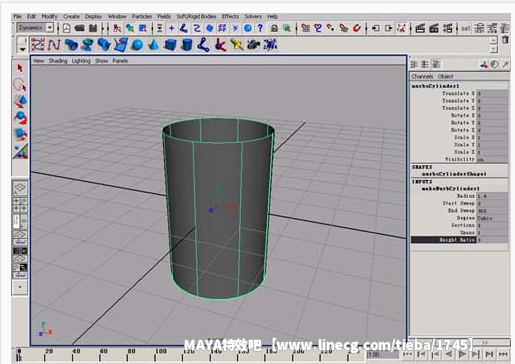Open the Object menu in Channel Box
515x364 pixels.
445,76
